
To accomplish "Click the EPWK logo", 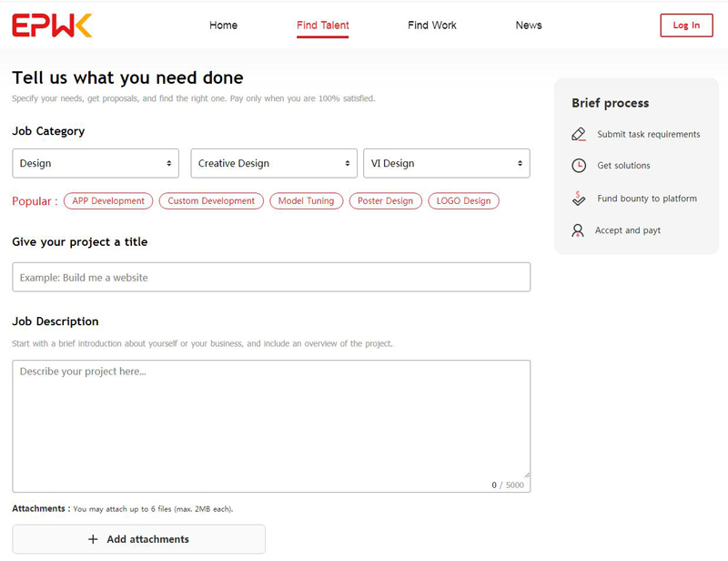I will click(52, 25).
